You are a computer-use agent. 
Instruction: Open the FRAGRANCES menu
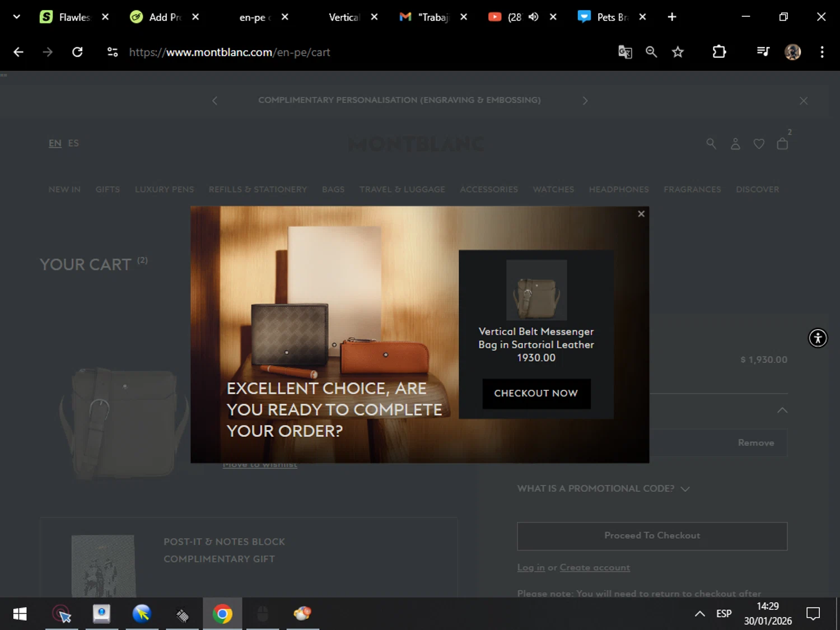[x=692, y=189]
